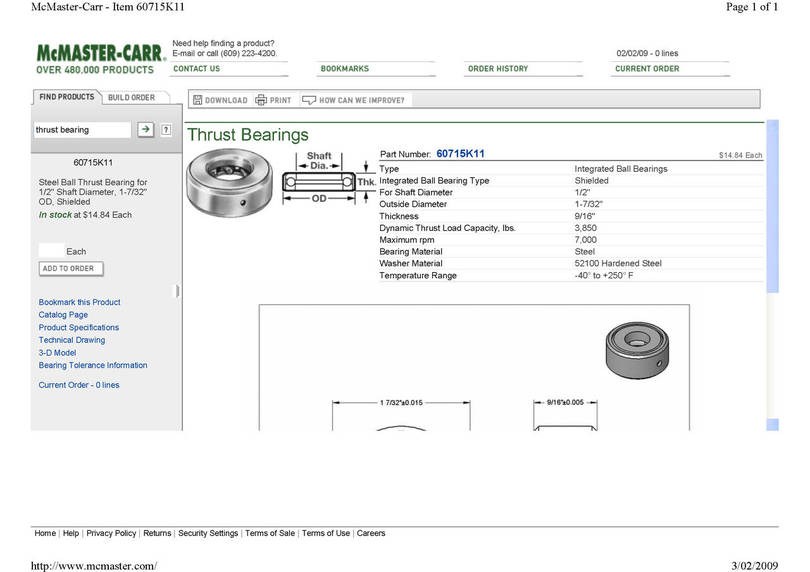Click the 52100 Hardened Steel value
This screenshot has width=810, height=572.
pos(618,264)
